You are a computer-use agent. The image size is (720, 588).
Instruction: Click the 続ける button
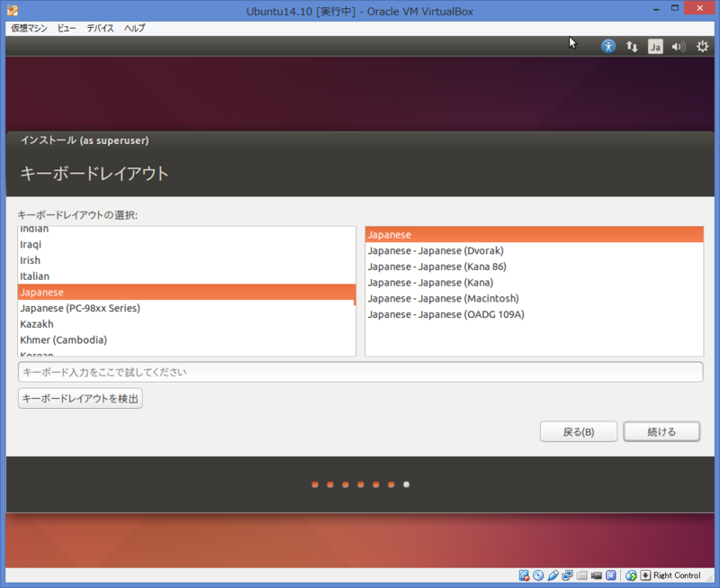click(x=661, y=431)
